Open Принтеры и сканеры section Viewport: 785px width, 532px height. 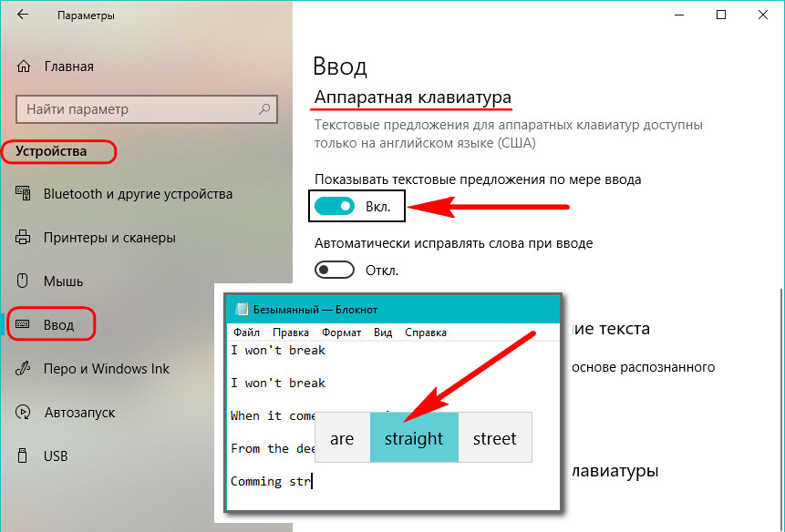(109, 238)
